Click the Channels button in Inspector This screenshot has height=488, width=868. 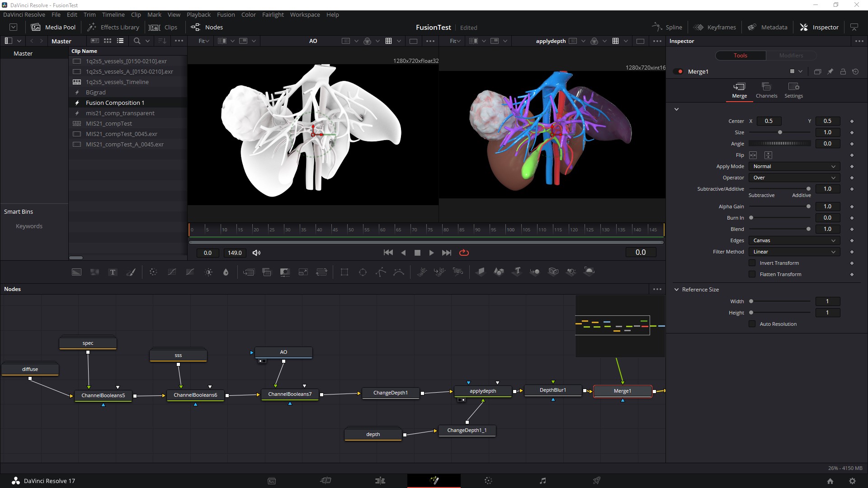(766, 89)
